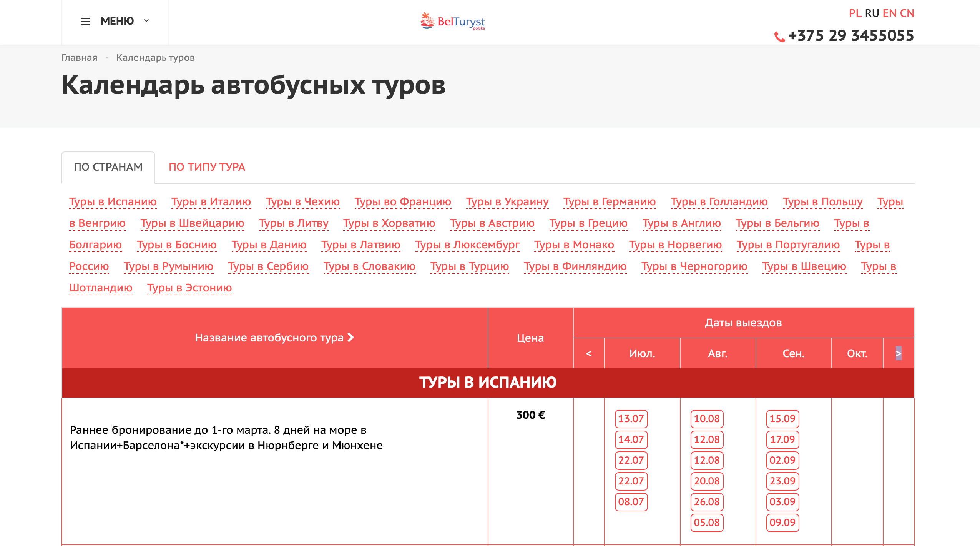Open the Раннее бронирование Spain tour title
Viewport: 980px width, 546px height.
[x=226, y=438]
